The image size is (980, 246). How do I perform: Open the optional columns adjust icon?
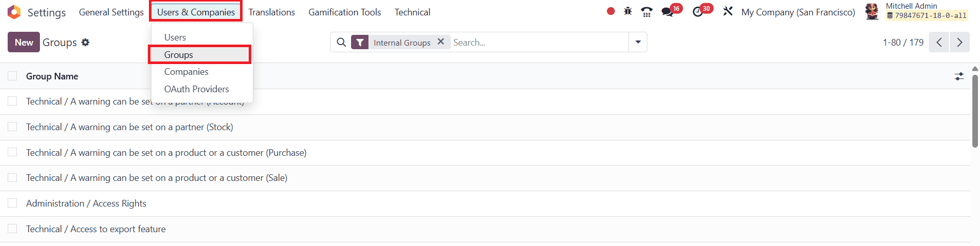(959, 76)
